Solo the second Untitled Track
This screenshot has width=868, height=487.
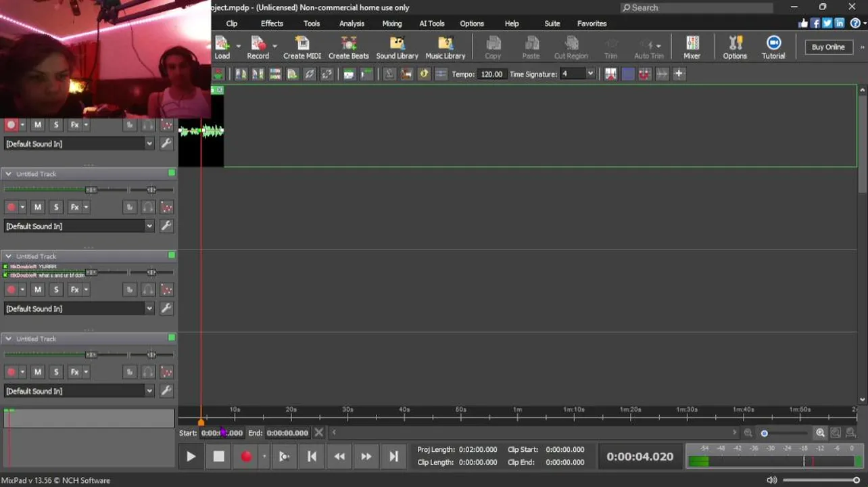tap(56, 207)
